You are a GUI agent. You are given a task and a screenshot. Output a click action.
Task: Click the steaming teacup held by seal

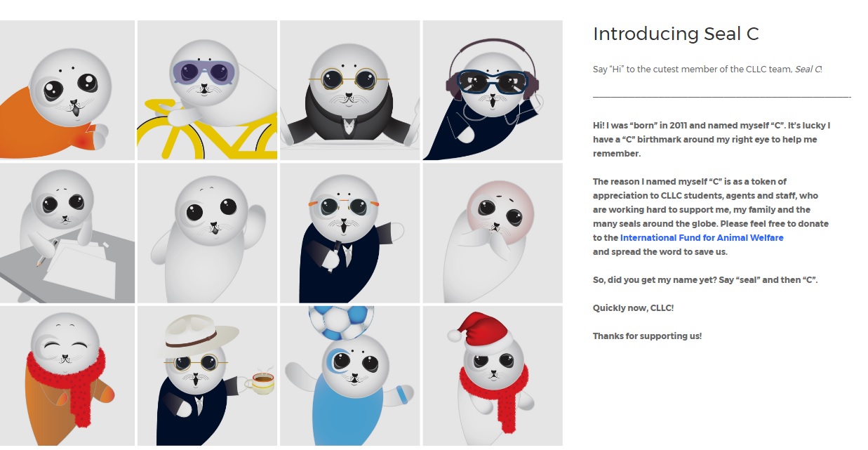(x=262, y=382)
